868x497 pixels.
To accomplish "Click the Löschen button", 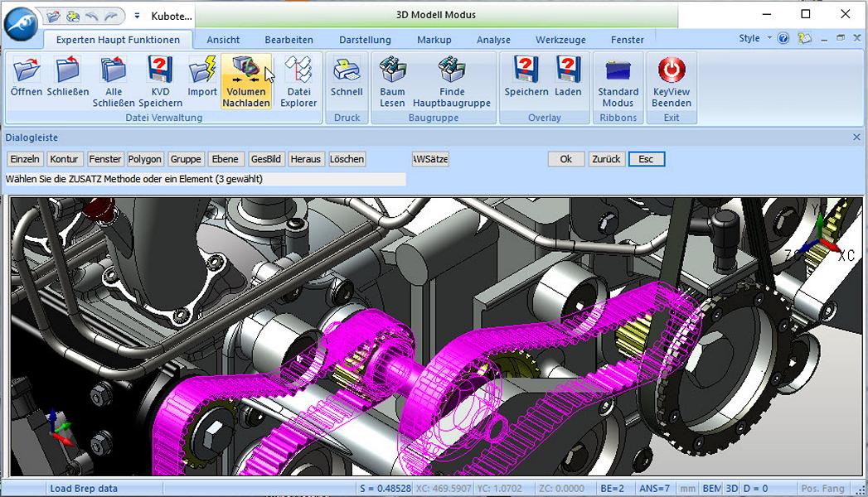I will (x=347, y=159).
